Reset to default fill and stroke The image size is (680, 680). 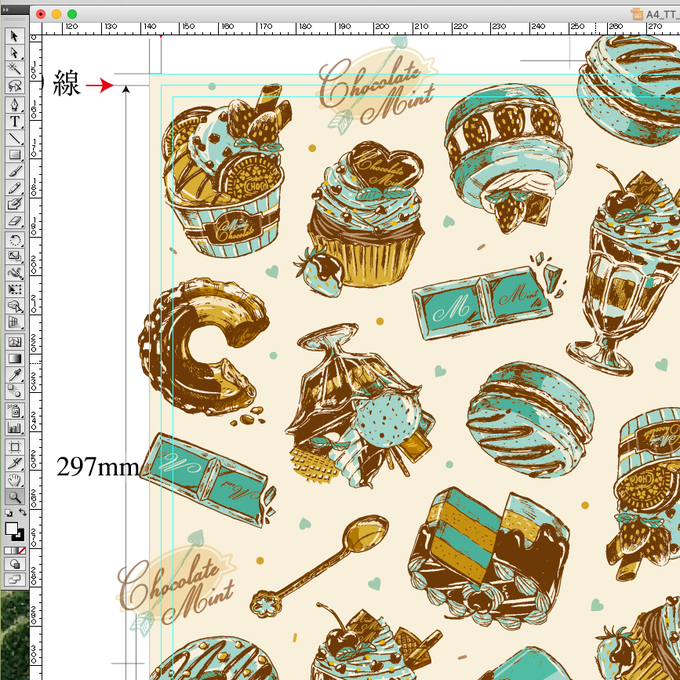(x=8, y=513)
